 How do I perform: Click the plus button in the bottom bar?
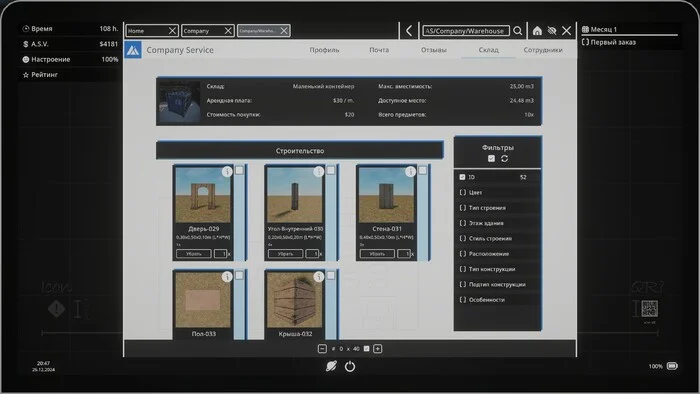(x=378, y=348)
